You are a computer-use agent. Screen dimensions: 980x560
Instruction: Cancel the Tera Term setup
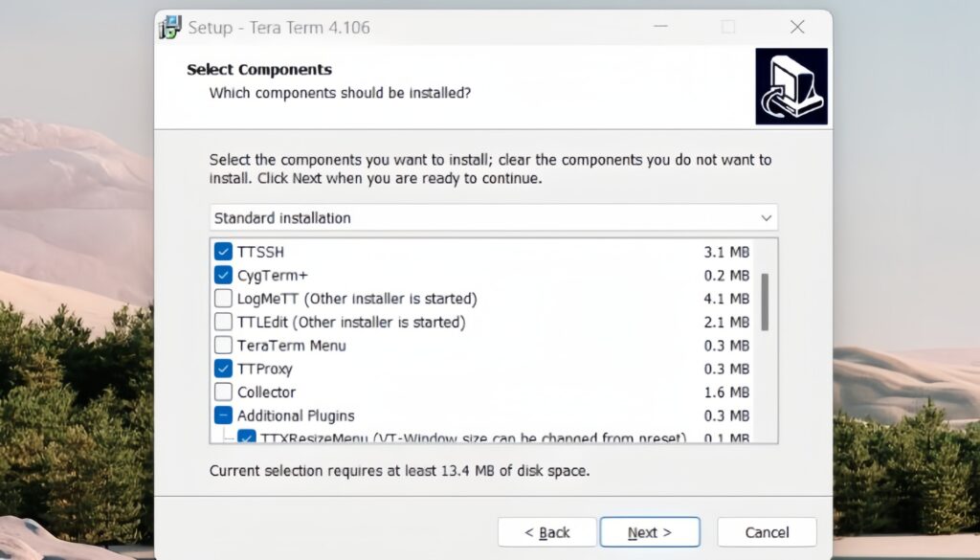coord(767,532)
